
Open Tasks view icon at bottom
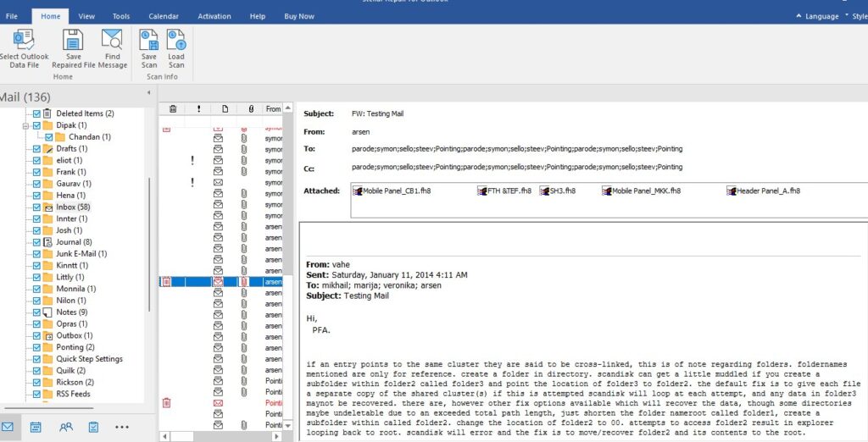(x=93, y=427)
